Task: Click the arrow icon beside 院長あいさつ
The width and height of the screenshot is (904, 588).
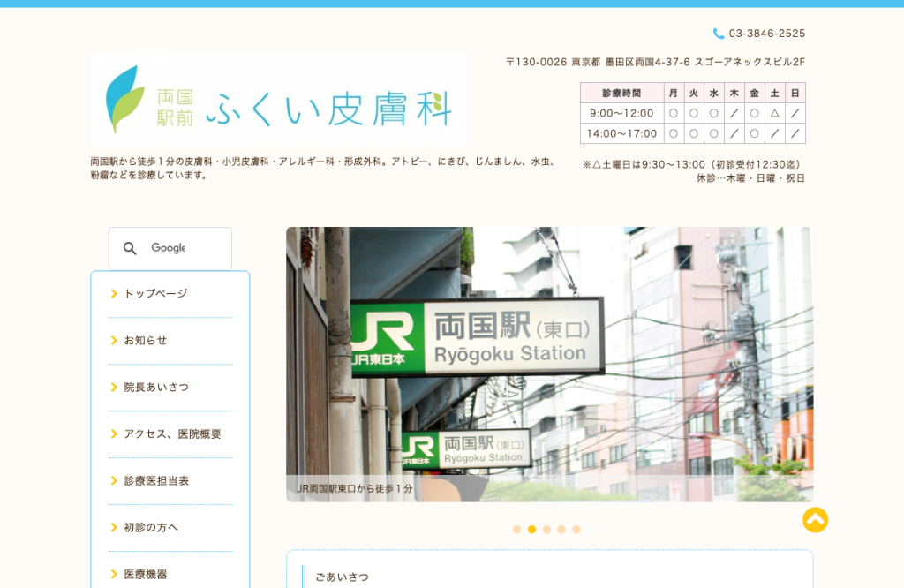Action: (114, 387)
